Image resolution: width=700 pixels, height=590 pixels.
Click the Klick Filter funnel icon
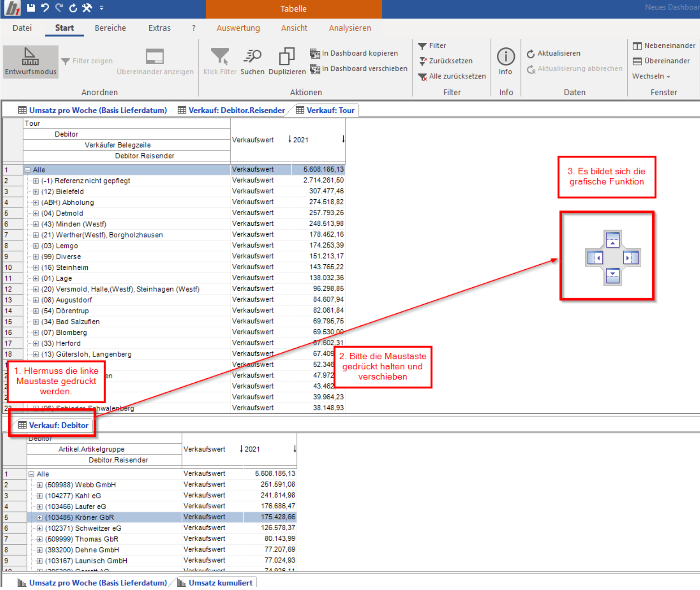point(219,56)
